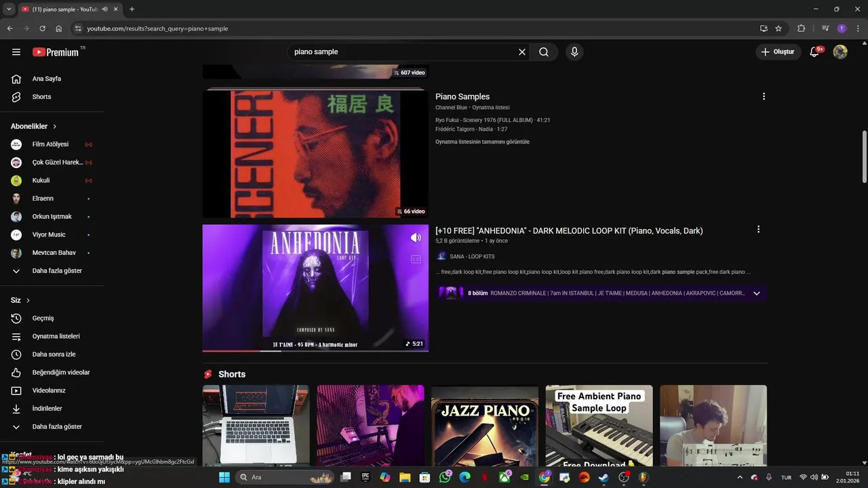Open Chrome extensions puzzle icon
The image size is (868, 488).
801,28
